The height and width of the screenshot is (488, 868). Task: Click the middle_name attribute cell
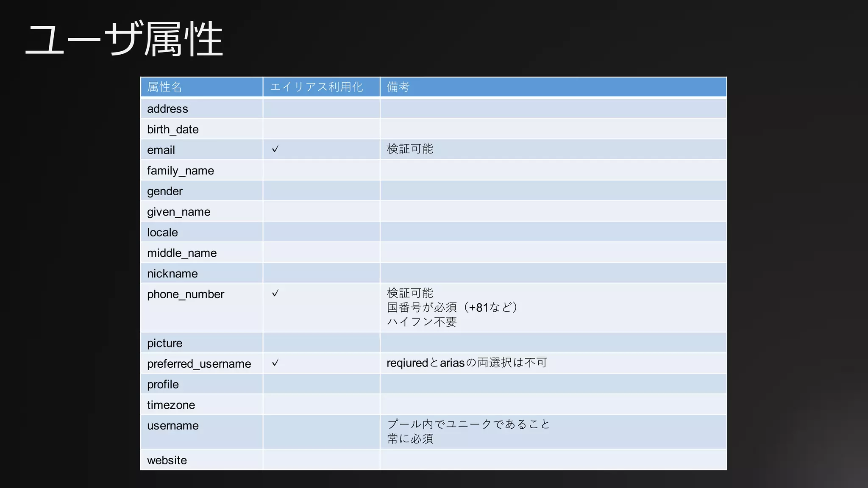click(x=202, y=253)
